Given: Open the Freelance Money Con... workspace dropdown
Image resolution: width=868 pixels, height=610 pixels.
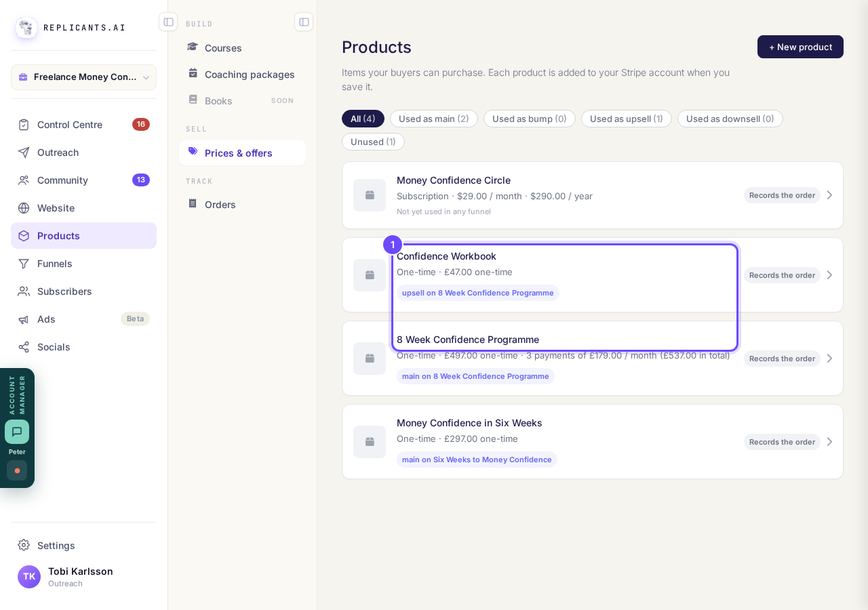Looking at the screenshot, I should 83,77.
